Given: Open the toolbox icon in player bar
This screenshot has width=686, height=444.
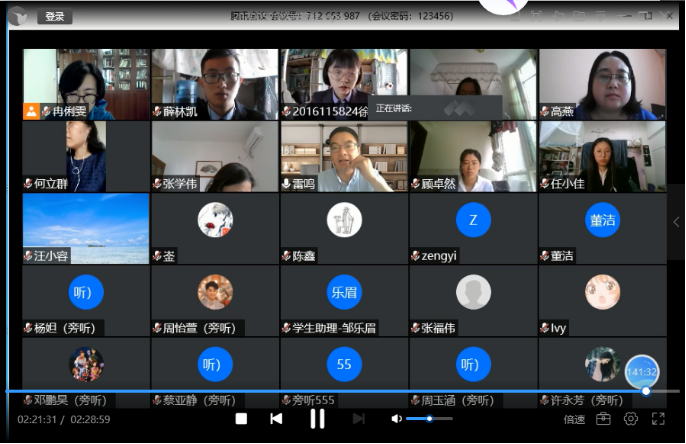Looking at the screenshot, I should (x=603, y=419).
